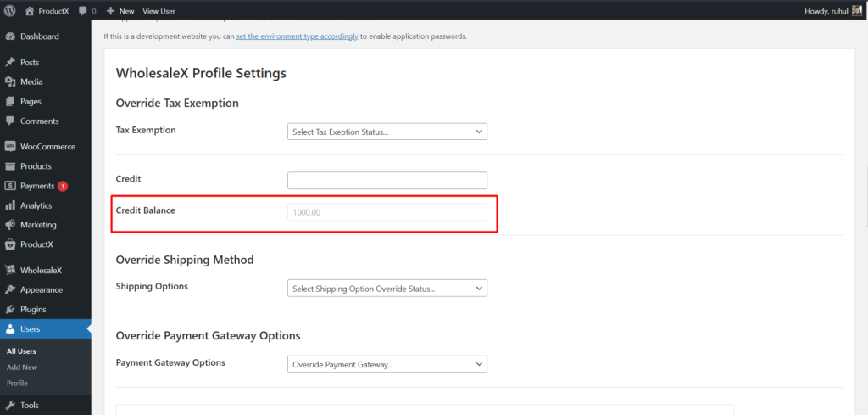
Task: Expand the Payment Gateway Options dropdown
Action: tap(387, 365)
